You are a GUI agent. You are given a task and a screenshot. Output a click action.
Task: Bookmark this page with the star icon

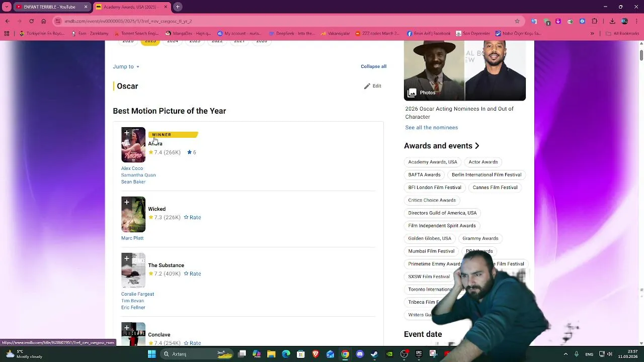pos(517,21)
